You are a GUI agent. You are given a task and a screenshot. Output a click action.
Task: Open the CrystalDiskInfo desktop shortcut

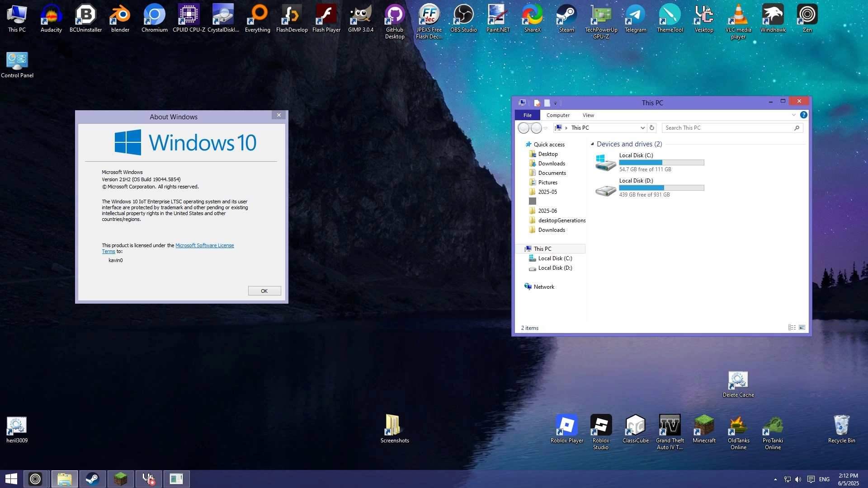click(x=223, y=19)
